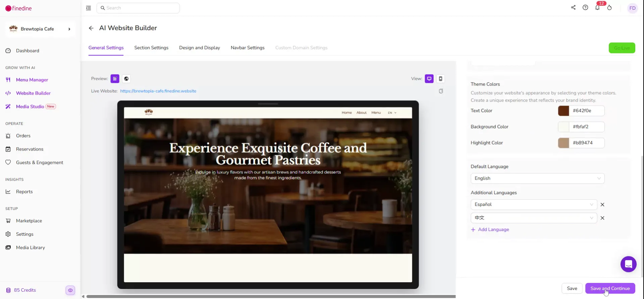
Task: Select the editor preview mode icon
Action: click(x=115, y=79)
